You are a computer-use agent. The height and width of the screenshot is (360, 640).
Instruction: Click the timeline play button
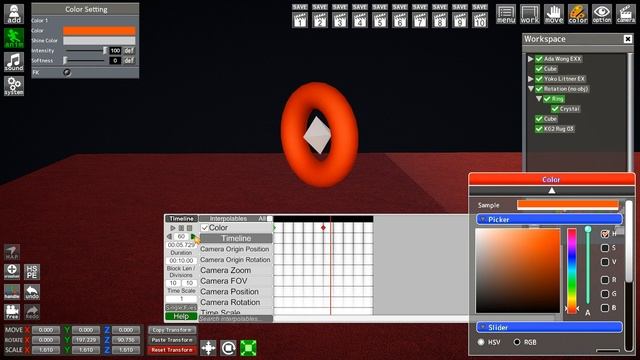coord(173,228)
